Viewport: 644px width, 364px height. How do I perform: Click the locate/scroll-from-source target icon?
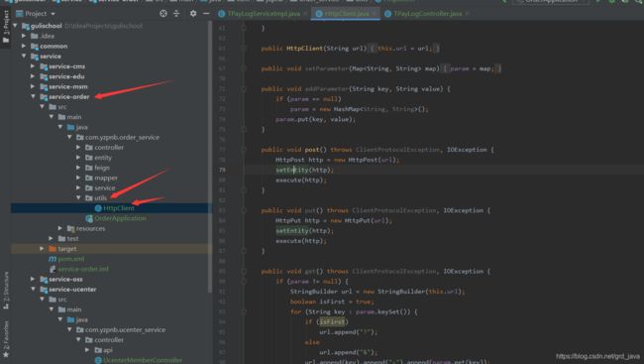163,14
